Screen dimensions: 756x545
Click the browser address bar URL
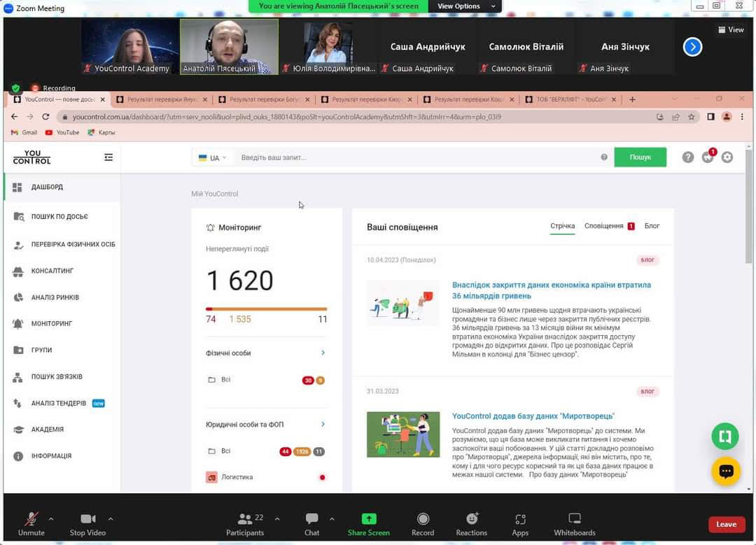(287, 117)
